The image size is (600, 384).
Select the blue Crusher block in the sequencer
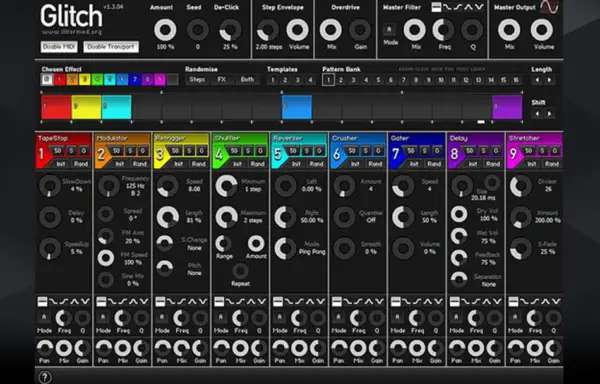pyautogui.click(x=297, y=107)
